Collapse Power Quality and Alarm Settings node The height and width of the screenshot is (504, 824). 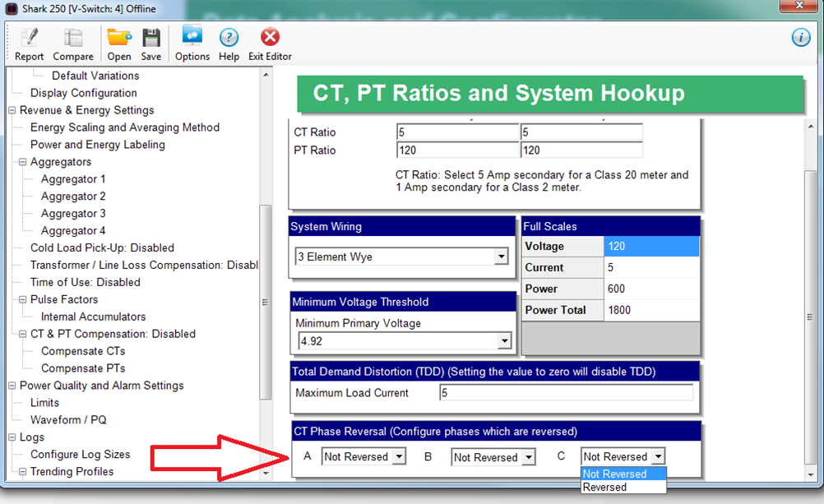click(12, 386)
